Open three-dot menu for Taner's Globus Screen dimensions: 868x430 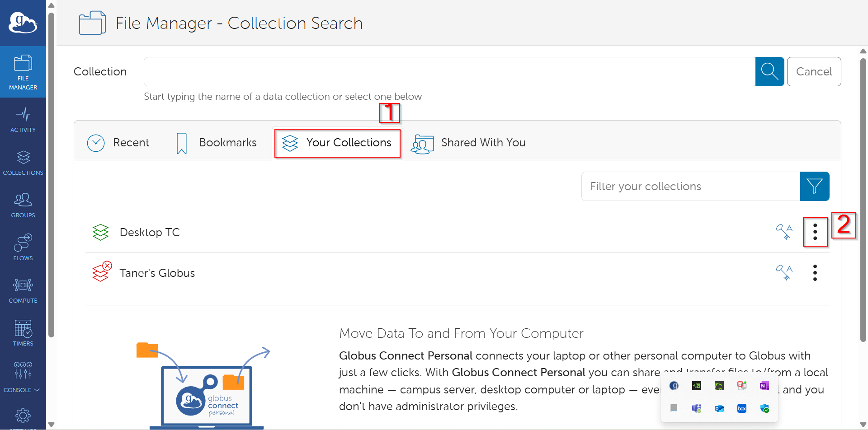pos(815,273)
